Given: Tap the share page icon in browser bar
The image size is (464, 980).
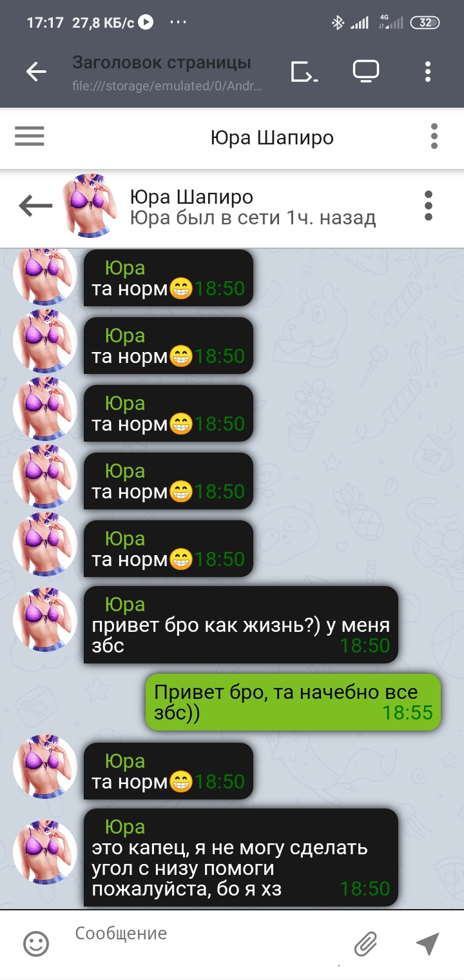Looking at the screenshot, I should tap(304, 72).
